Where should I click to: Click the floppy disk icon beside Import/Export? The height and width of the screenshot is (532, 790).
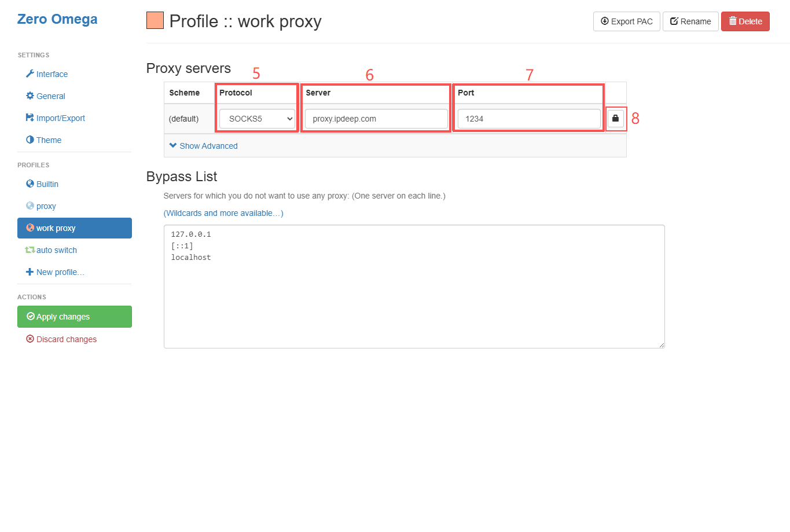click(x=30, y=118)
